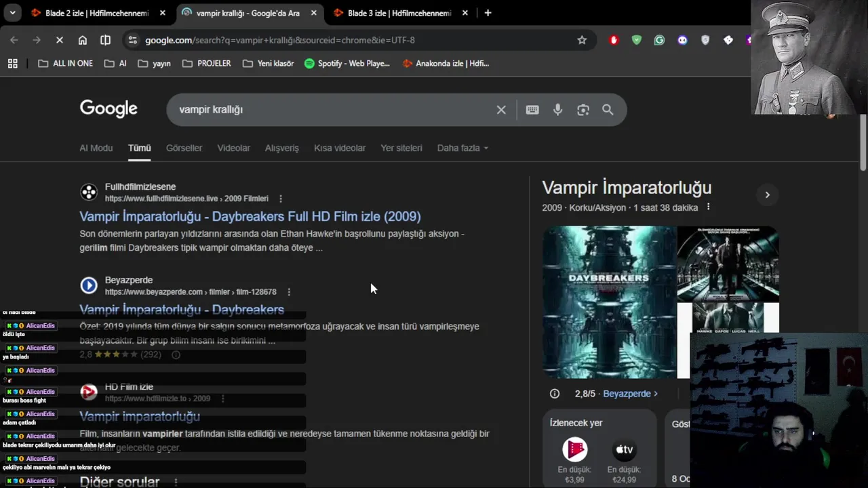Image resolution: width=868 pixels, height=488 pixels.
Task: Open the Grammarly extension icon
Action: pyautogui.click(x=659, y=40)
